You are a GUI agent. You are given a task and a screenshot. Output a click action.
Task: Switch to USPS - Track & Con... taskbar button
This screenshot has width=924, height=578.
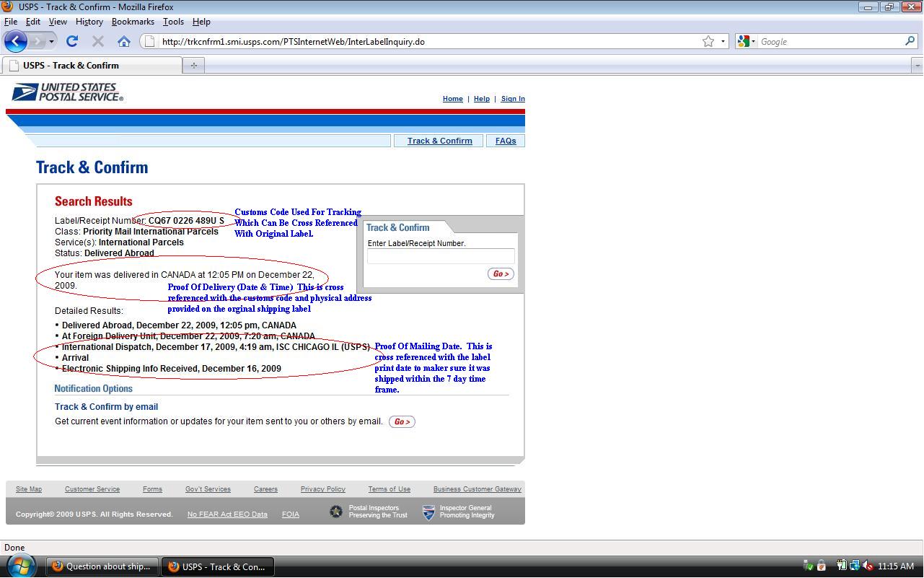point(218,566)
